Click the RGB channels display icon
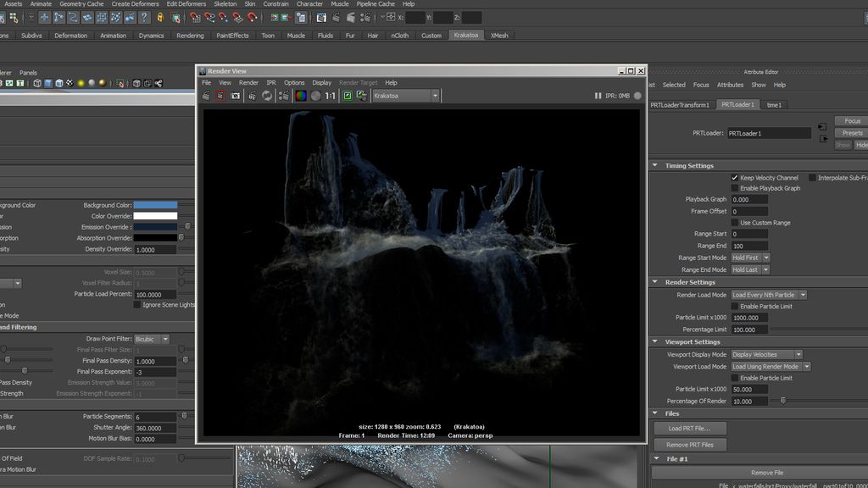Image resolution: width=868 pixels, height=488 pixels. [x=300, y=96]
